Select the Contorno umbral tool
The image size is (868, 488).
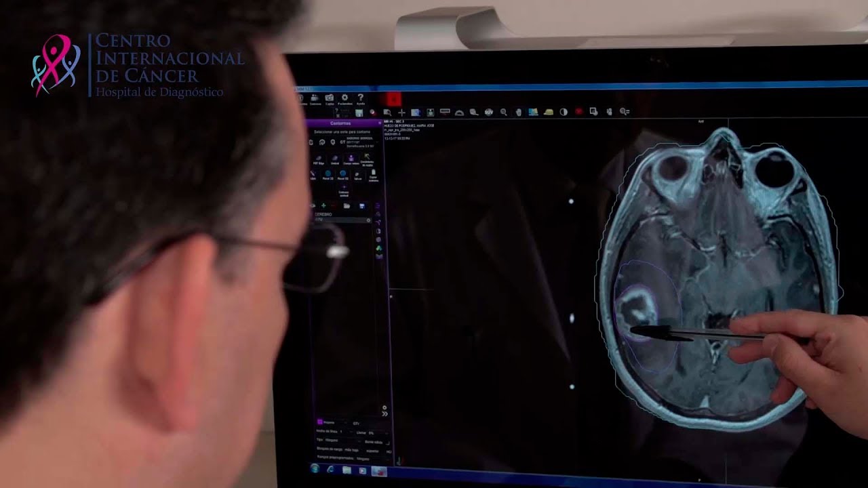tap(344, 190)
